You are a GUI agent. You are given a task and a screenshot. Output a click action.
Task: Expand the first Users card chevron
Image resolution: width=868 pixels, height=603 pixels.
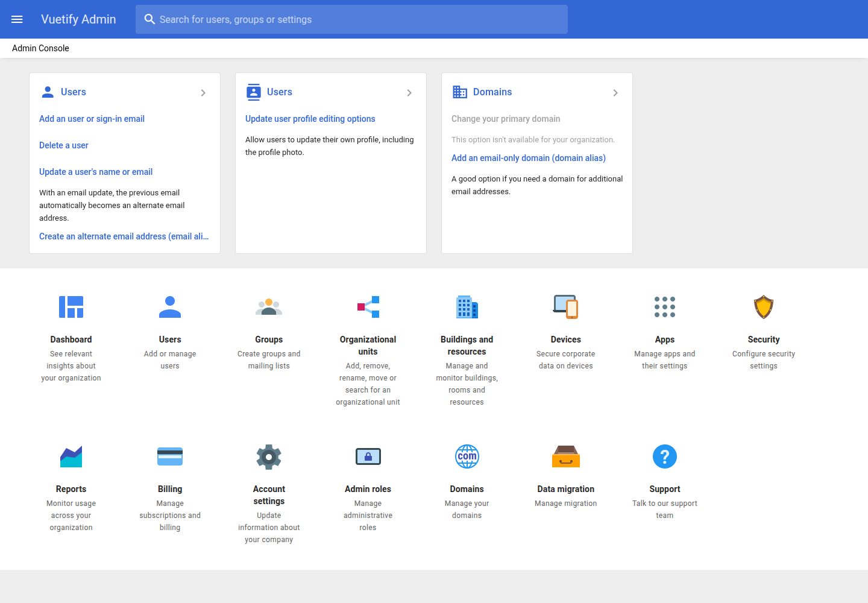point(203,93)
